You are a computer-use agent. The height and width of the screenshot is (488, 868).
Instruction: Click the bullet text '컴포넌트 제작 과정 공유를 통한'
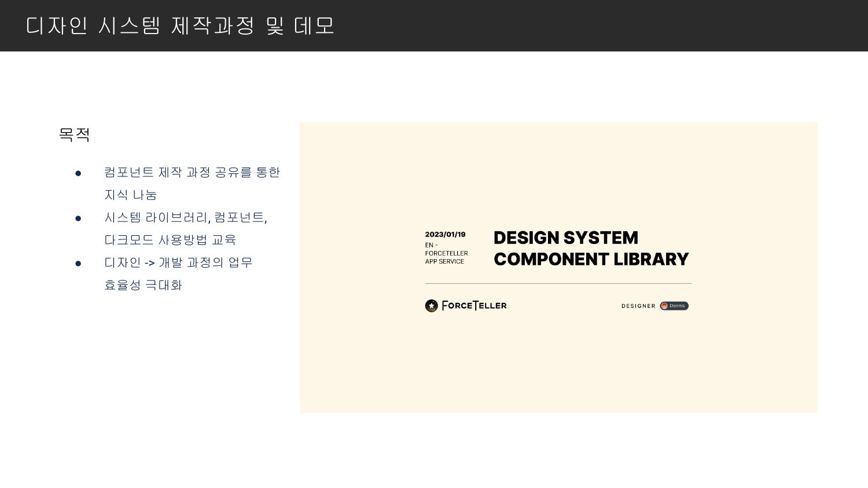pyautogui.click(x=192, y=172)
